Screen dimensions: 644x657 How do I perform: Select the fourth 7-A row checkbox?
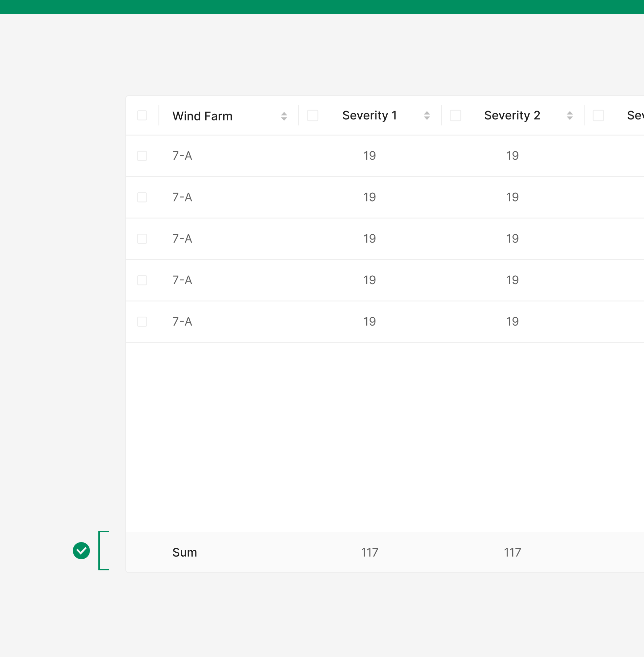click(142, 280)
